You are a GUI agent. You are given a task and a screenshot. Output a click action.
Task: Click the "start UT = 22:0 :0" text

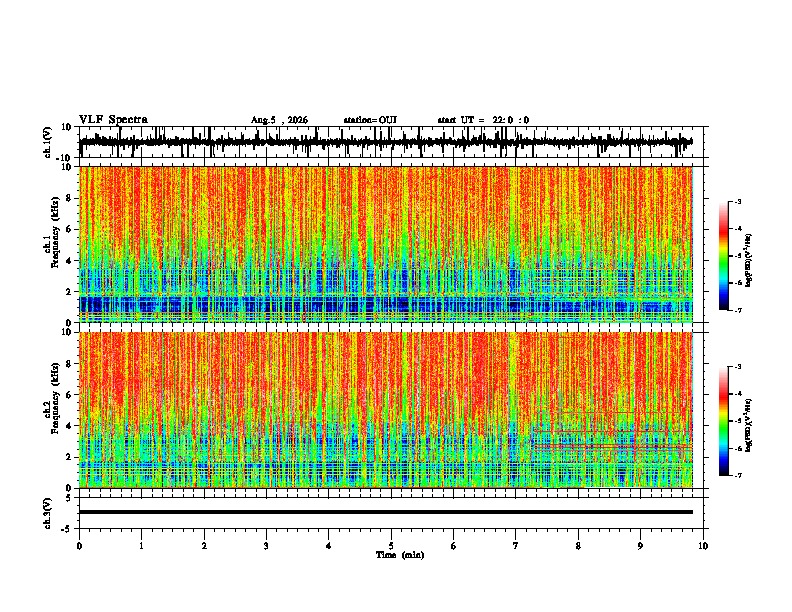483,120
